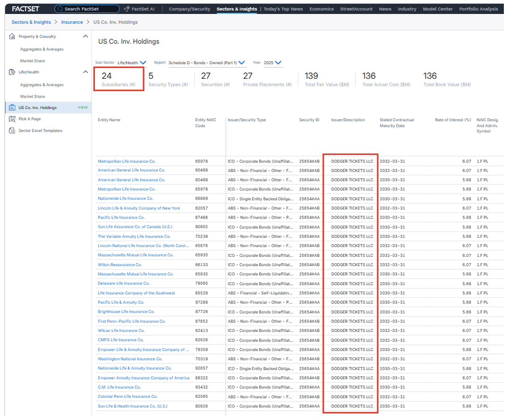Go to Insurance breadcrumb link
This screenshot has height=420, width=508.
point(72,22)
